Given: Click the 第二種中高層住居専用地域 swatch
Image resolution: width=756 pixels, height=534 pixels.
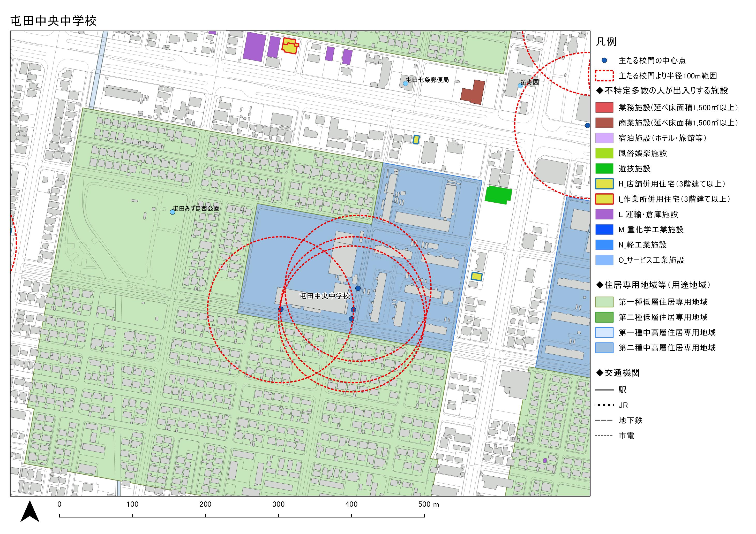Looking at the screenshot, I should click(604, 348).
